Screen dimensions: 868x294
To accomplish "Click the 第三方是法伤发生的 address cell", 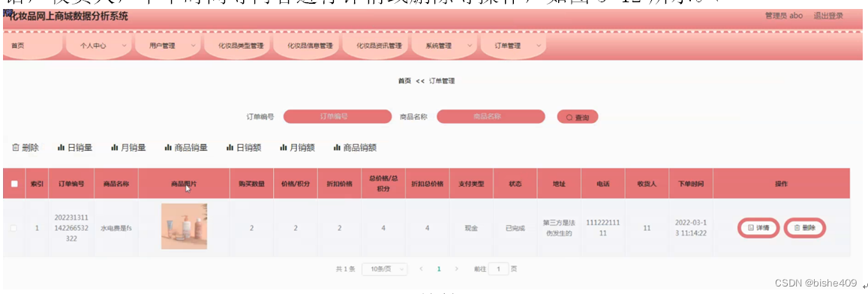I will [559, 227].
